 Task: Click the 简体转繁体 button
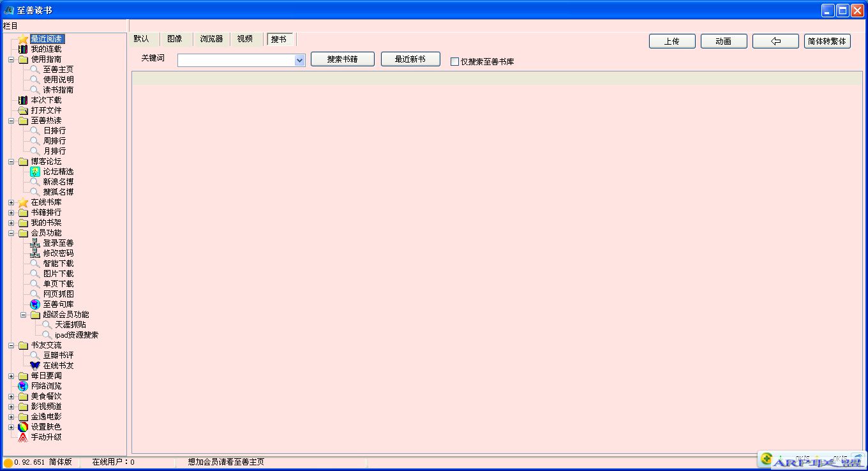pos(827,41)
